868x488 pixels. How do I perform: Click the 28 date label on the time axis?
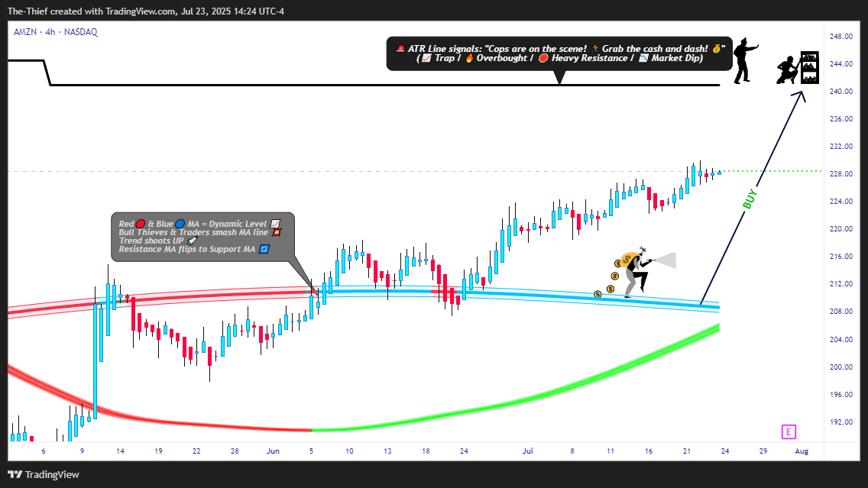point(235,451)
